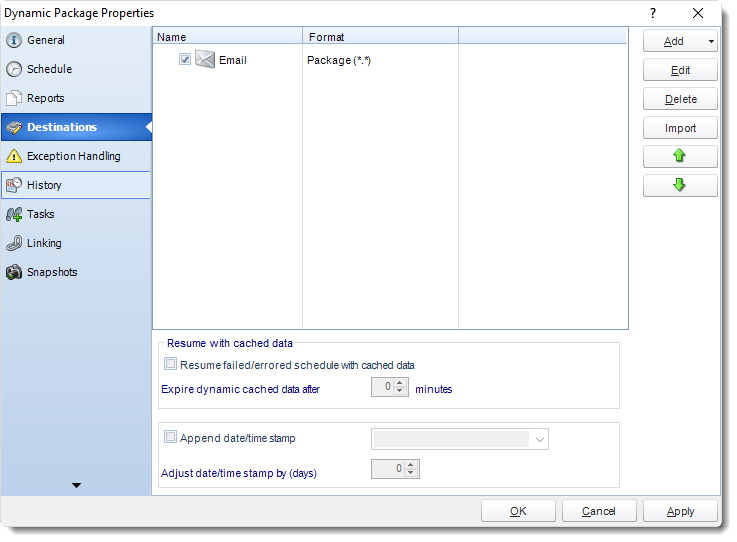Decrease adjust date/time stamp days
This screenshot has width=737, height=542.
pos(411,472)
